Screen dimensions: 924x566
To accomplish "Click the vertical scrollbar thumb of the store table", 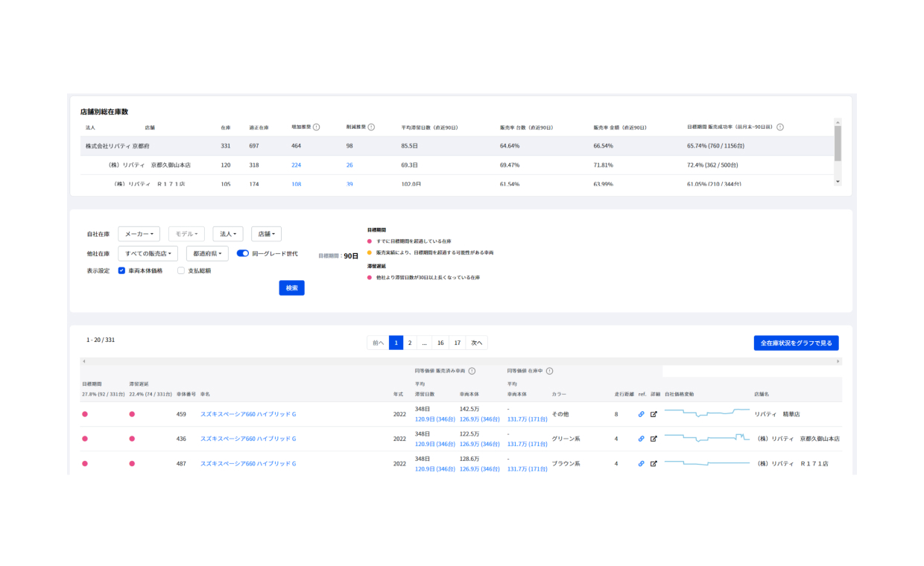I will pyautogui.click(x=838, y=144).
